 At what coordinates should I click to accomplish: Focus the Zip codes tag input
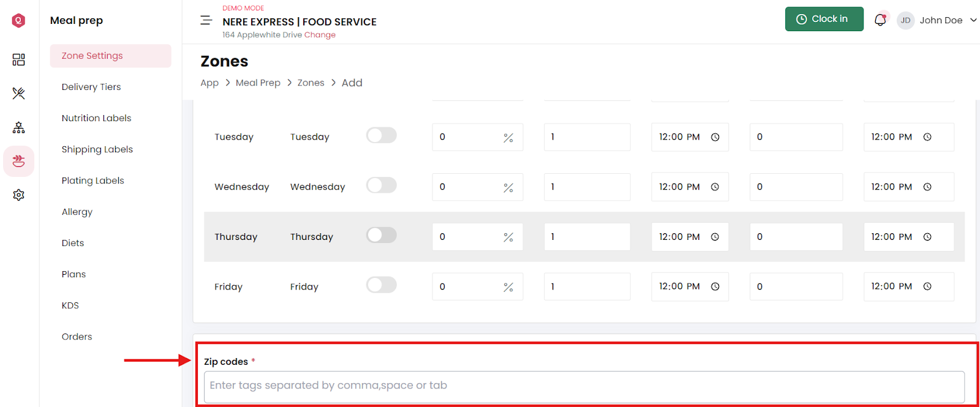pyautogui.click(x=584, y=386)
